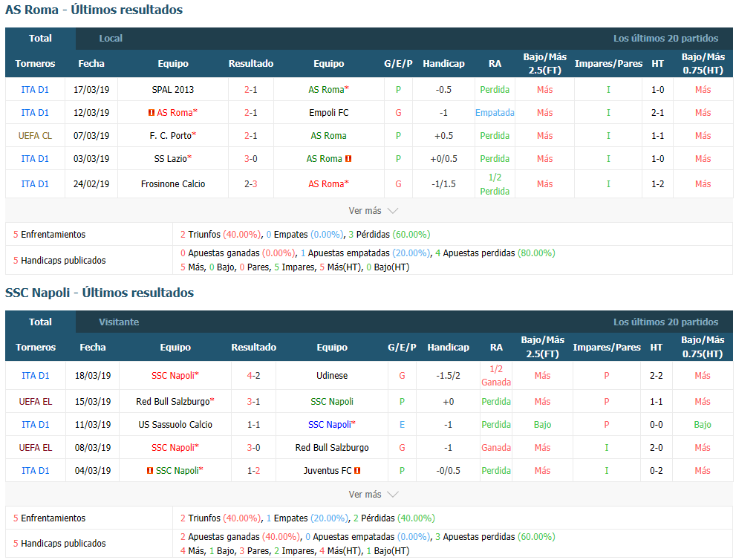Click '1/2 Ganada' RA cell in Udinese row

496,376
